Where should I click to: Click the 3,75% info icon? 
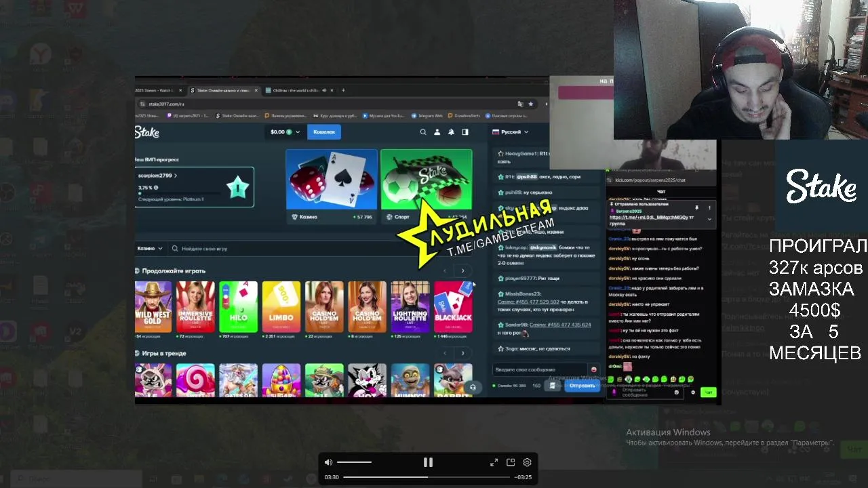[155, 188]
